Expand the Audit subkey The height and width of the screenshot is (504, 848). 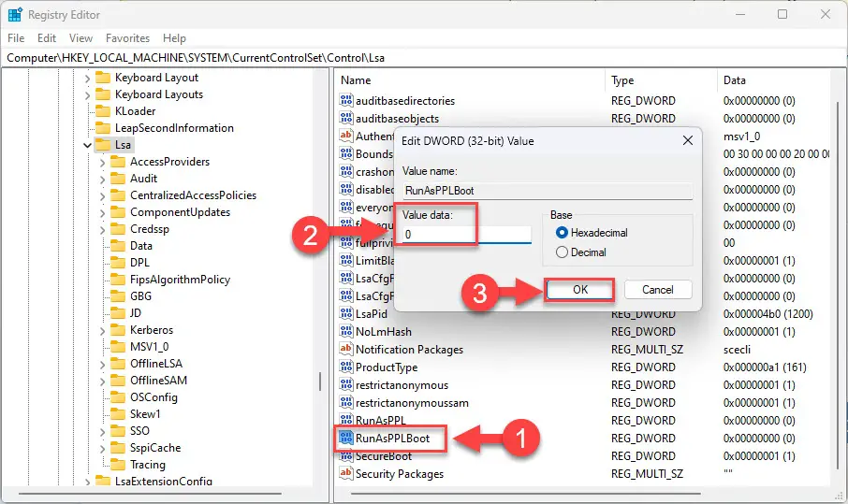pyautogui.click(x=102, y=179)
